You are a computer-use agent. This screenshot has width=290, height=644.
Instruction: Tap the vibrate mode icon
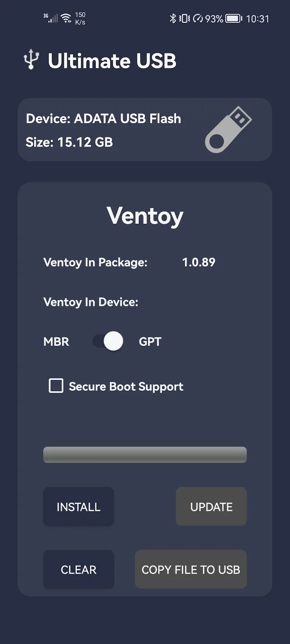click(x=185, y=18)
